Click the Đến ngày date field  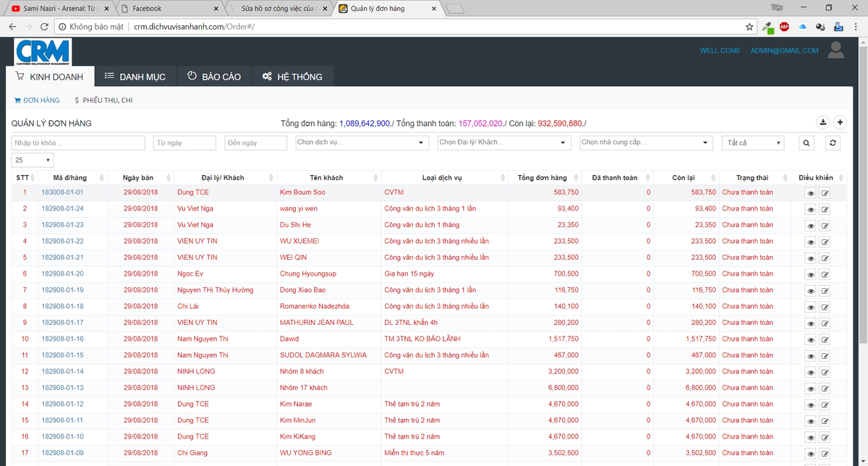pos(255,143)
